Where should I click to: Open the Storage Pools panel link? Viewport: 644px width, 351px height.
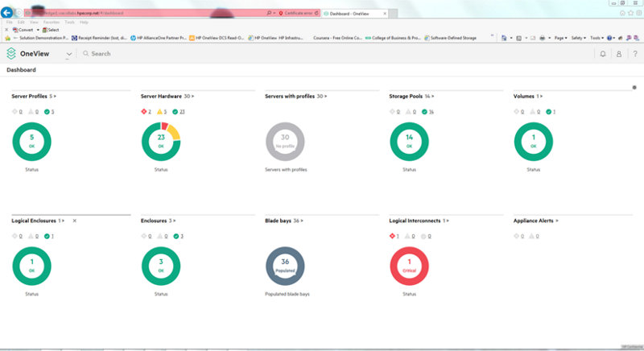(410, 96)
